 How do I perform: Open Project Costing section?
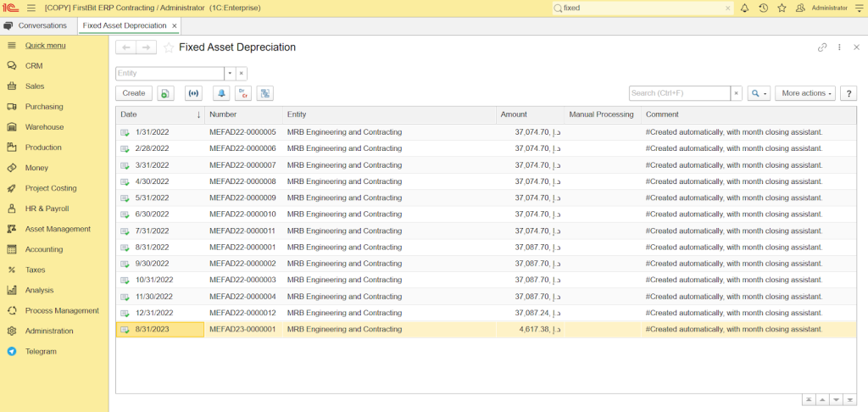click(x=51, y=188)
